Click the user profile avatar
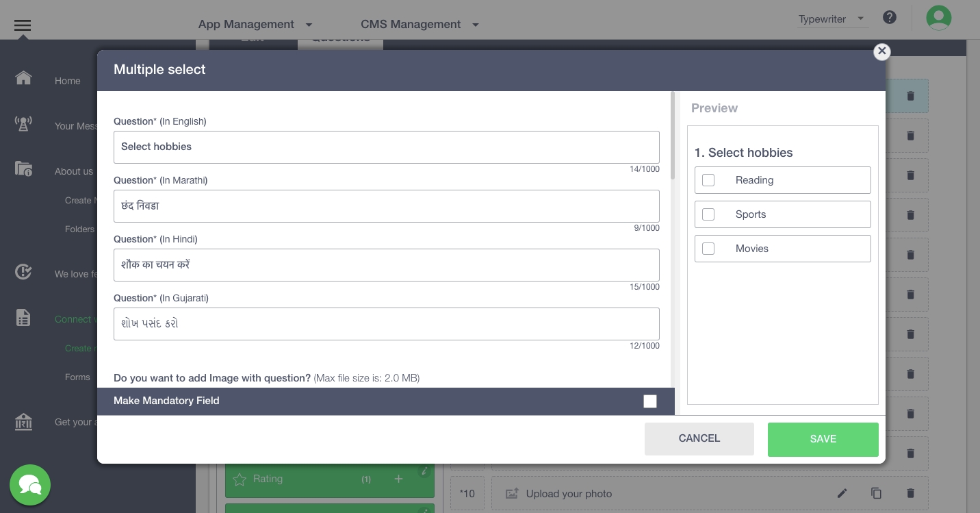The height and width of the screenshot is (513, 980). tap(938, 18)
